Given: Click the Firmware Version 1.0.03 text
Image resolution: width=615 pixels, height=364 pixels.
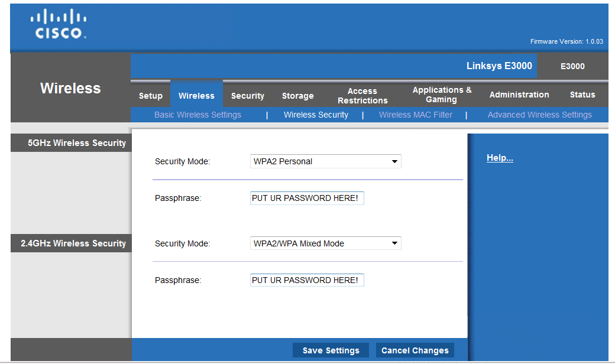Looking at the screenshot, I should [x=567, y=41].
